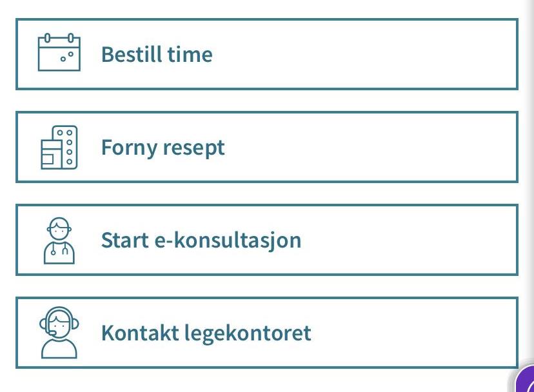Open the Bestill time booking button
Viewport: 534px width, 392px height.
pos(267,54)
